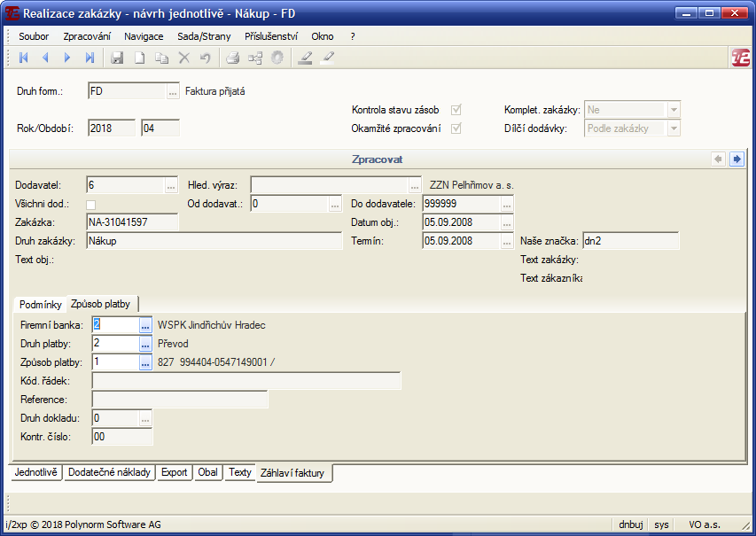Viewport: 756px width, 536px height.
Task: Open lookup for Druh form. field
Action: (x=173, y=91)
